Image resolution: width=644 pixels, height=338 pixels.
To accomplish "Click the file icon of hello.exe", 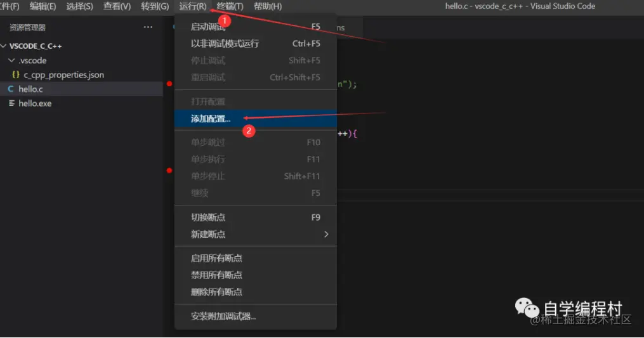I will [12, 103].
